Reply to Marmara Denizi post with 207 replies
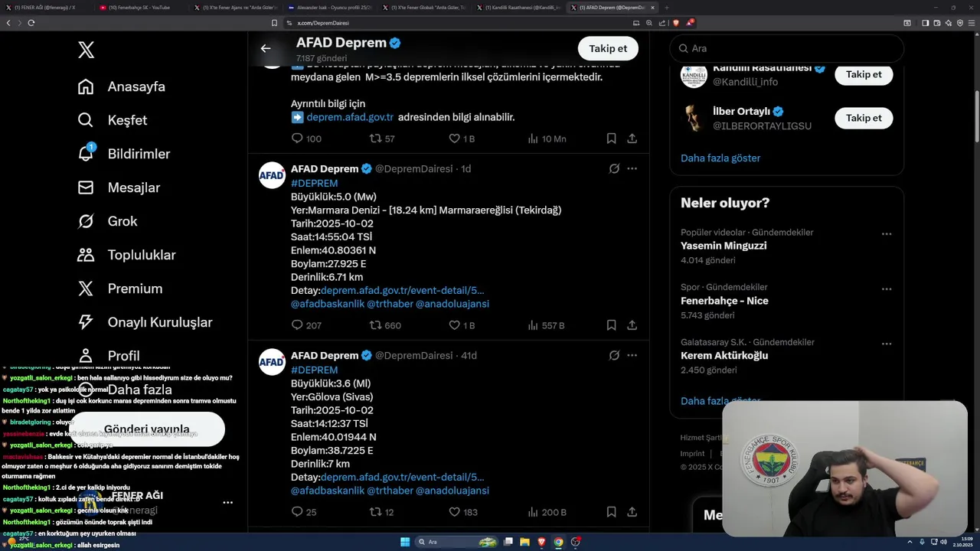Image resolution: width=980 pixels, height=551 pixels. coord(306,325)
